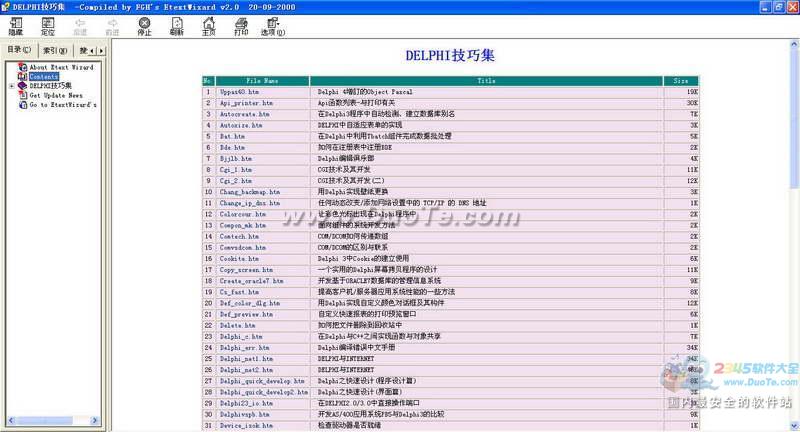The image size is (800, 432).
Task: Open the Delphi_net1.htm file link
Action: 246,359
